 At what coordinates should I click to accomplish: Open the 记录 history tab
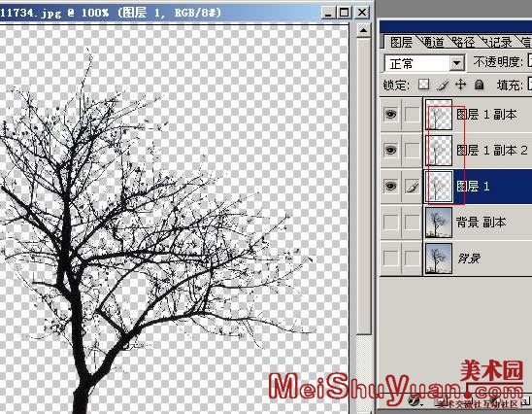[x=497, y=42]
